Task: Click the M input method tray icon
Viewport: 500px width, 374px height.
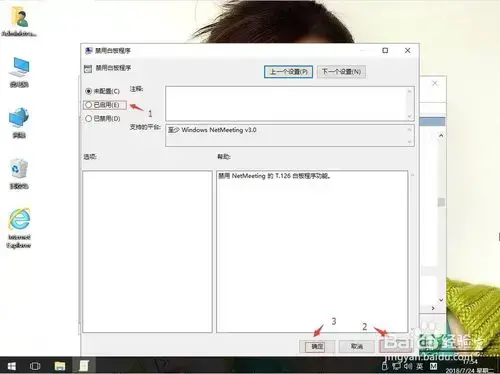Action: pos(433,366)
